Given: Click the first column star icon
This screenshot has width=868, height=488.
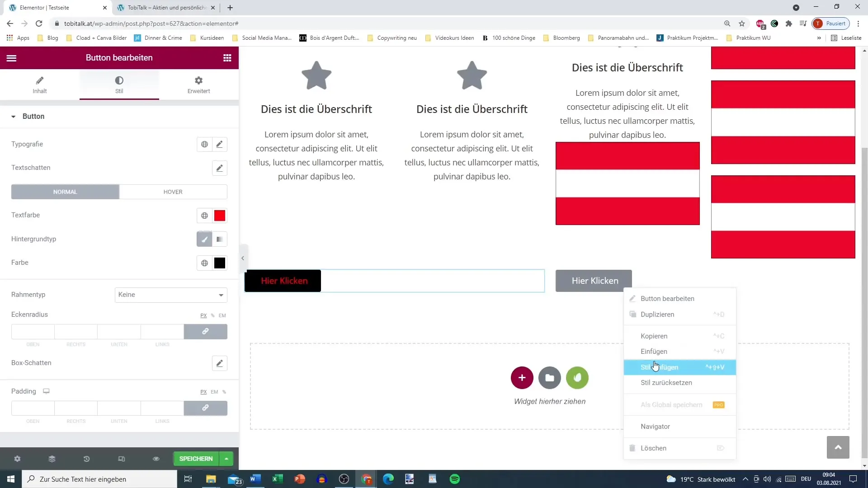Looking at the screenshot, I should pos(316,75).
